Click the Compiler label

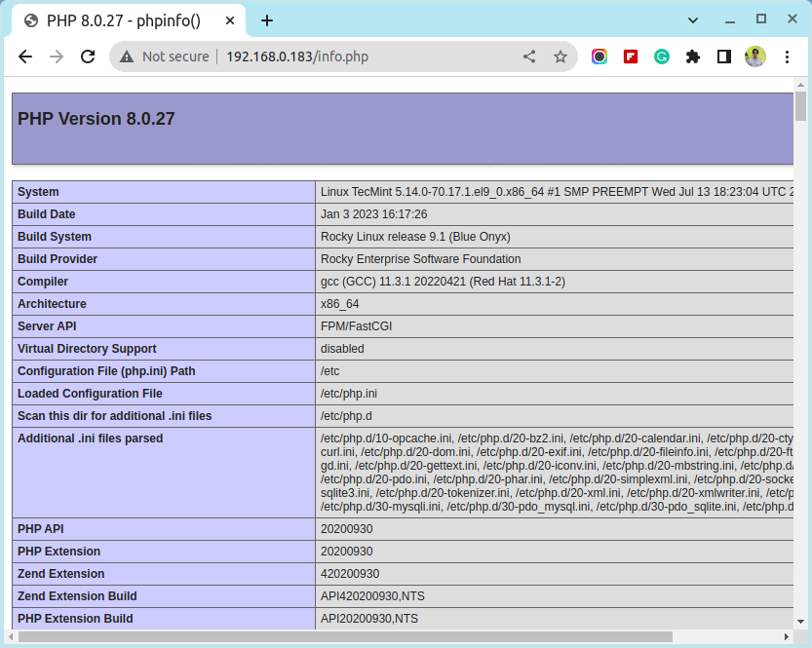click(x=43, y=282)
